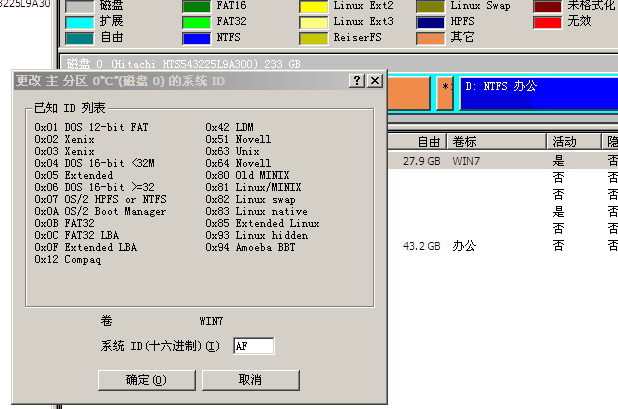Click the Linux Ext2 yellow legend swatch

[314, 5]
